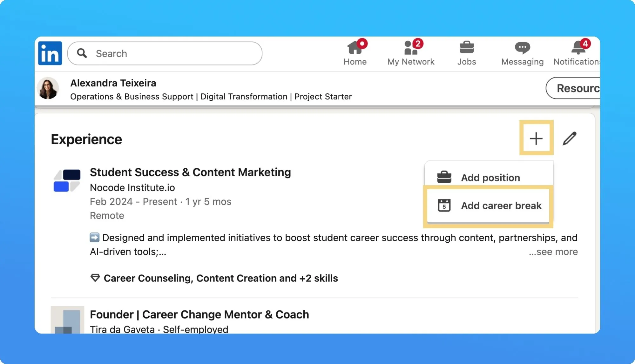Open the LinkedIn logo home link

50,53
